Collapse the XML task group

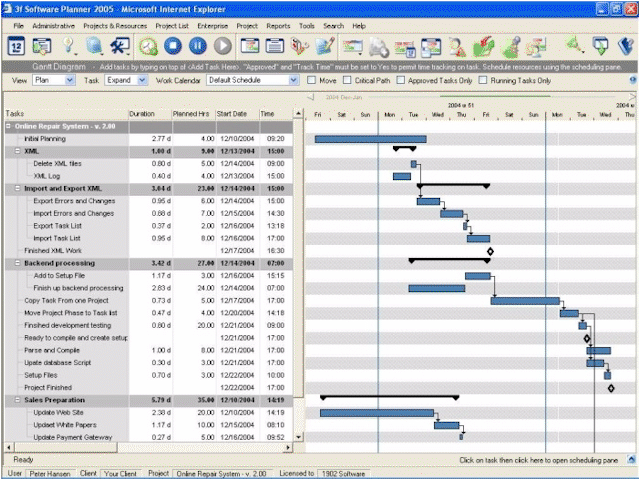pyautogui.click(x=18, y=151)
